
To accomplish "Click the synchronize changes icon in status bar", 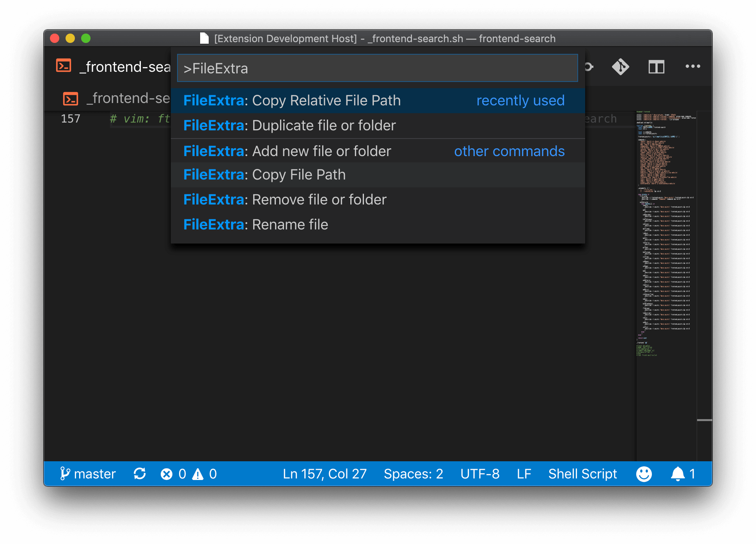I will point(140,474).
